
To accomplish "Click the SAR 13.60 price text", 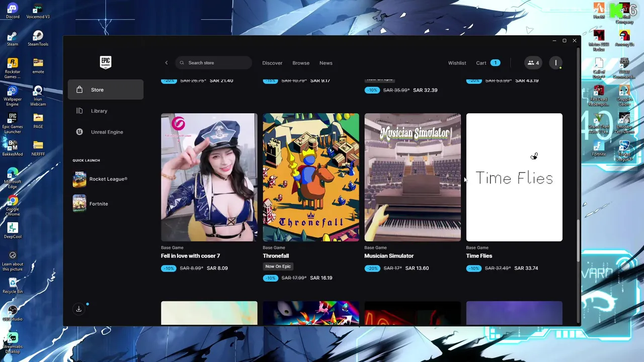I will pyautogui.click(x=417, y=268).
